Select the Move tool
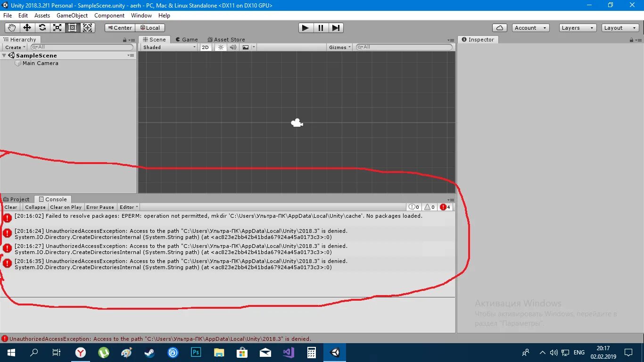644x362 pixels. (x=27, y=28)
